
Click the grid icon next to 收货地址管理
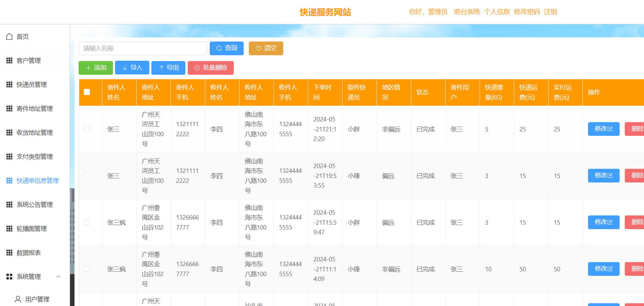9,132
